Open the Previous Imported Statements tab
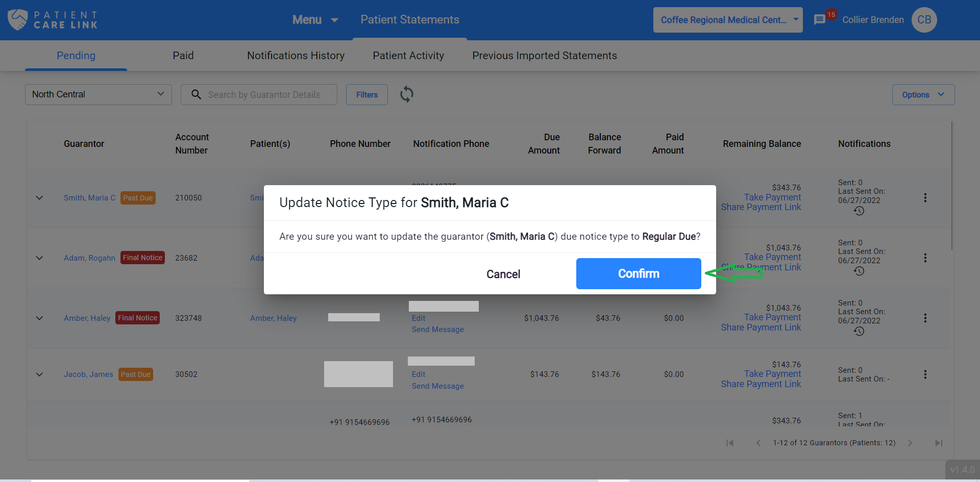The width and height of the screenshot is (980, 482). 545,56
